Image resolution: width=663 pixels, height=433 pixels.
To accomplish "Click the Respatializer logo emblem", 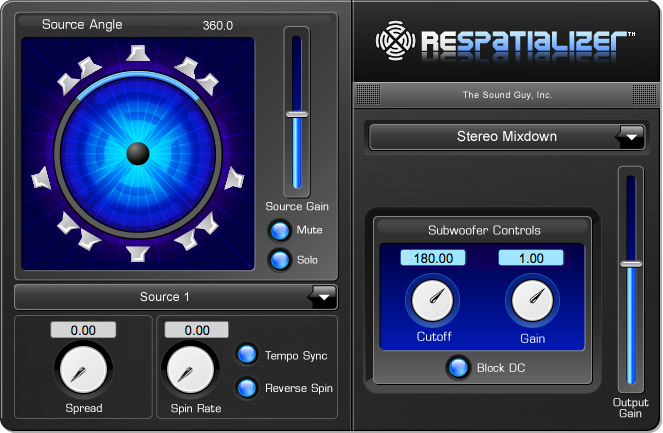I will tap(395, 41).
